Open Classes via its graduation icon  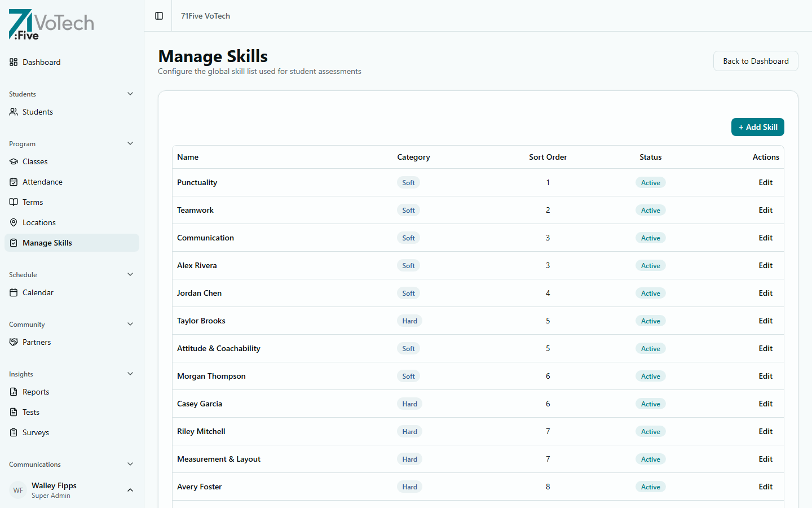[x=14, y=161]
